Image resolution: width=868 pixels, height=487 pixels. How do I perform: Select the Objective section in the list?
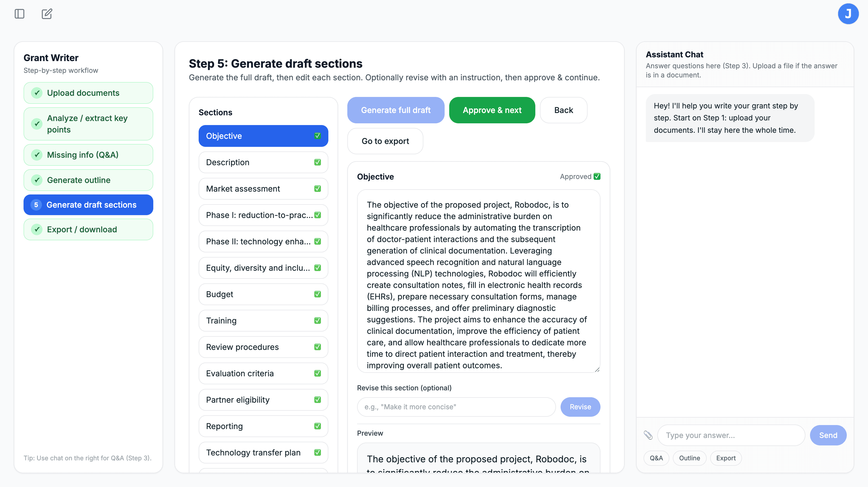coord(263,136)
